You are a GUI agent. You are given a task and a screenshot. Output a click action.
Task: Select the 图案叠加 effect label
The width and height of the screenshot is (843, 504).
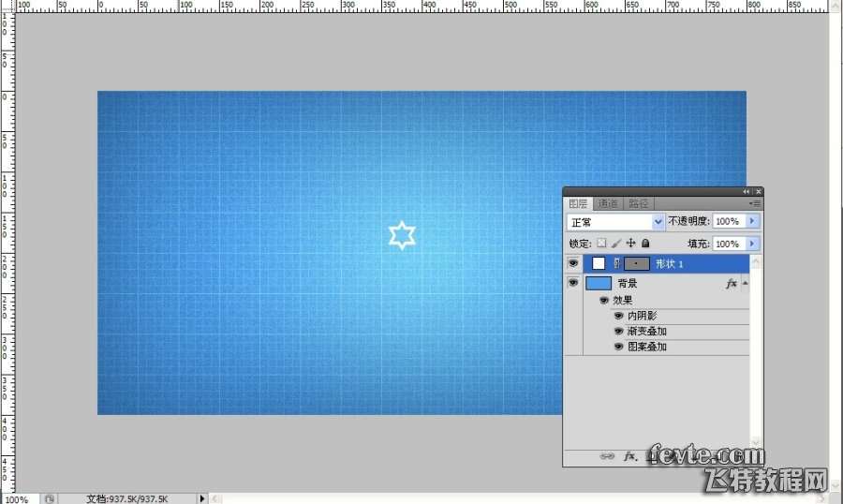click(x=646, y=347)
